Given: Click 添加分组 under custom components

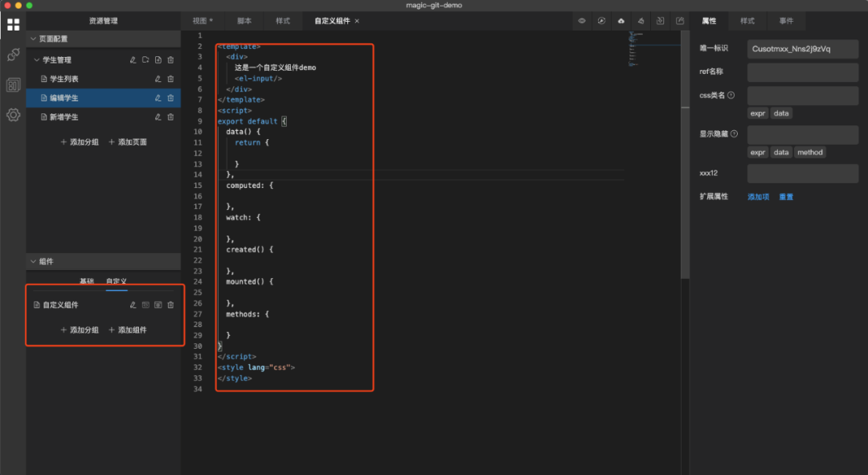Looking at the screenshot, I should pos(79,330).
